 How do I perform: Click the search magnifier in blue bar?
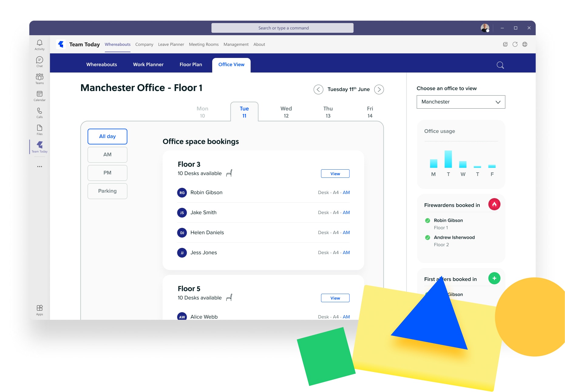500,65
